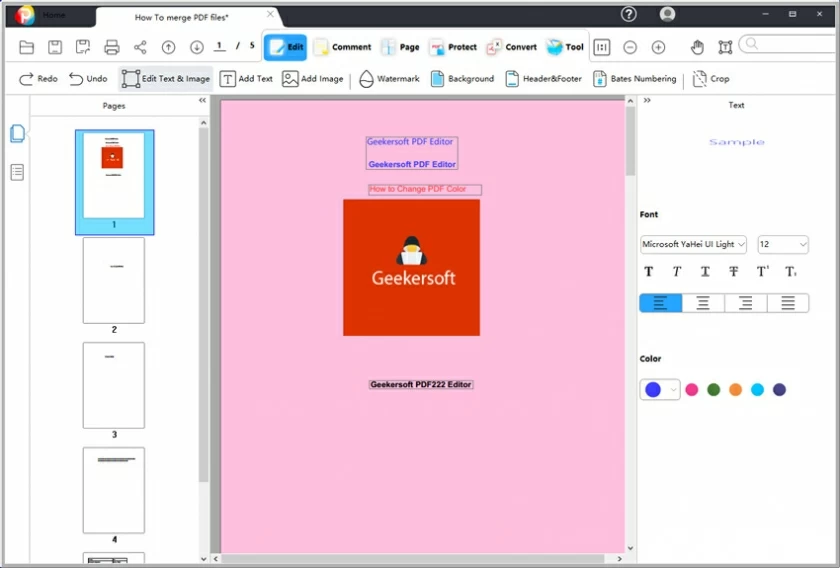
Task: Pick the green color swatch
Action: pos(714,390)
